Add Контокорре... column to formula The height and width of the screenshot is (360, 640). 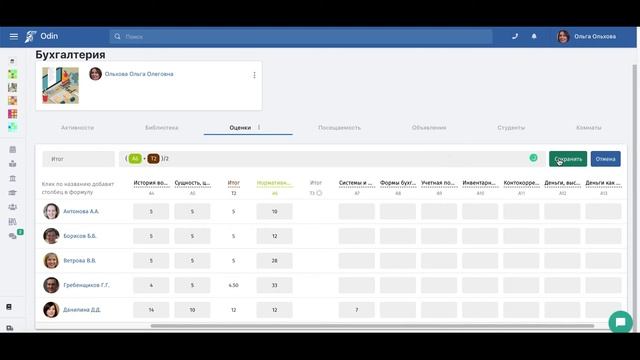click(521, 183)
